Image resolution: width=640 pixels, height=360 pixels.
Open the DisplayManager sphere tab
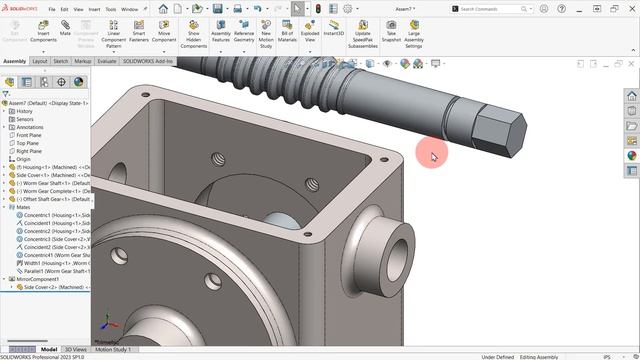pyautogui.click(x=78, y=82)
